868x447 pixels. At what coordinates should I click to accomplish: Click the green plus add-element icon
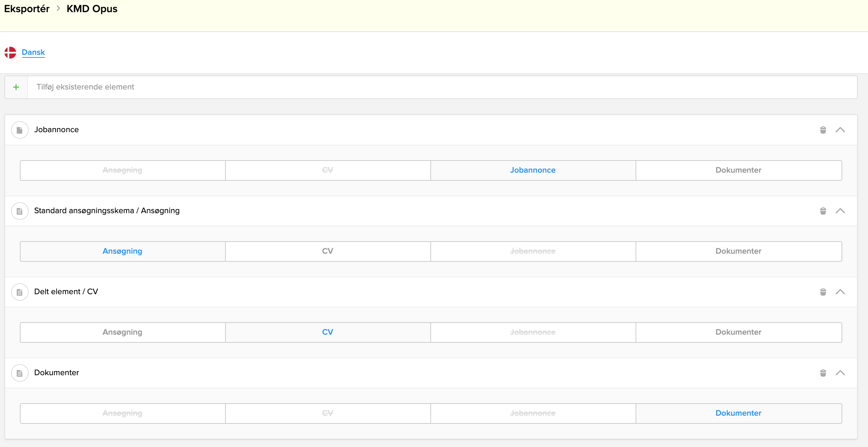click(x=16, y=87)
